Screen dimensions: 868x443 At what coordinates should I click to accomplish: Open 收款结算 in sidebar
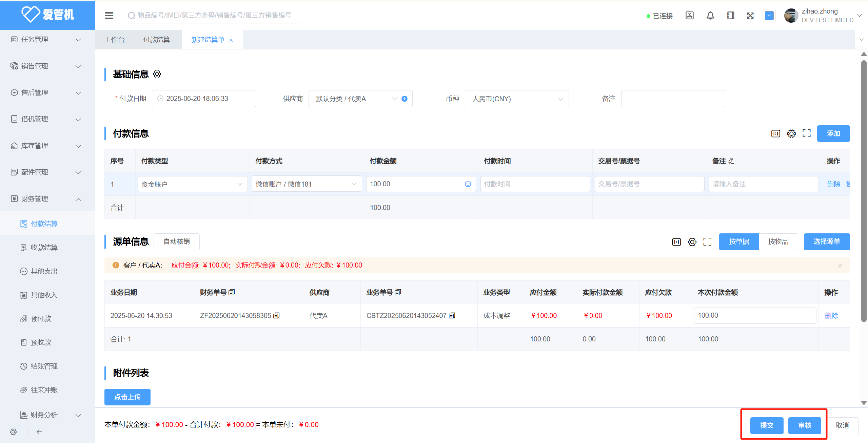pyautogui.click(x=47, y=247)
